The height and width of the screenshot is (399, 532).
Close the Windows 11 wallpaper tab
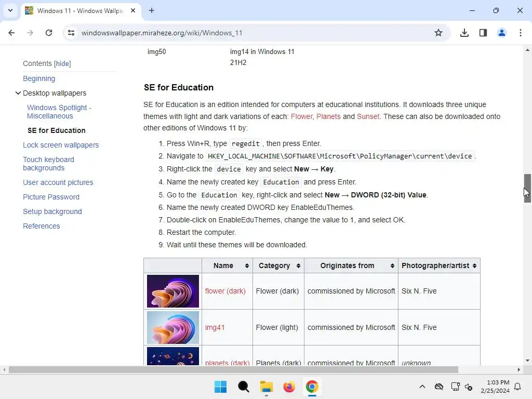pyautogui.click(x=133, y=10)
